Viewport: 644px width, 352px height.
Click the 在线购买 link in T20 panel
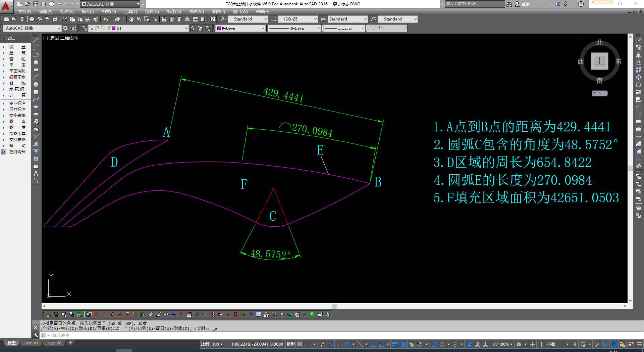coord(17,152)
